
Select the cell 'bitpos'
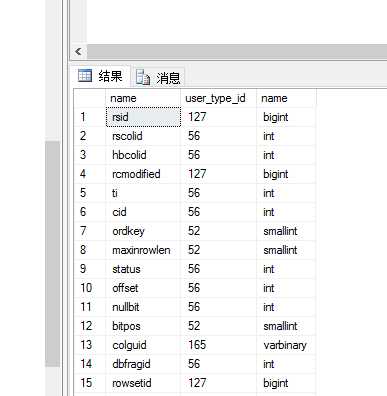[143, 326]
